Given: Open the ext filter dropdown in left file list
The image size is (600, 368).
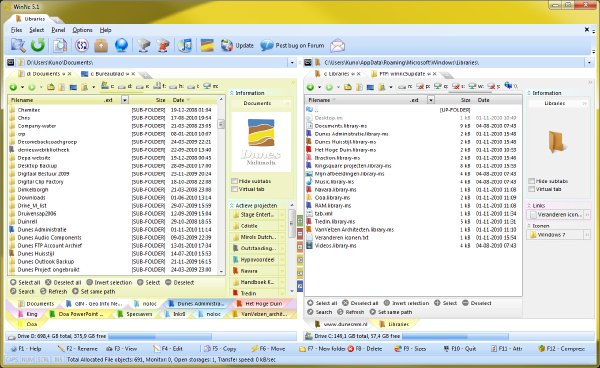Looking at the screenshot, I should [x=125, y=100].
